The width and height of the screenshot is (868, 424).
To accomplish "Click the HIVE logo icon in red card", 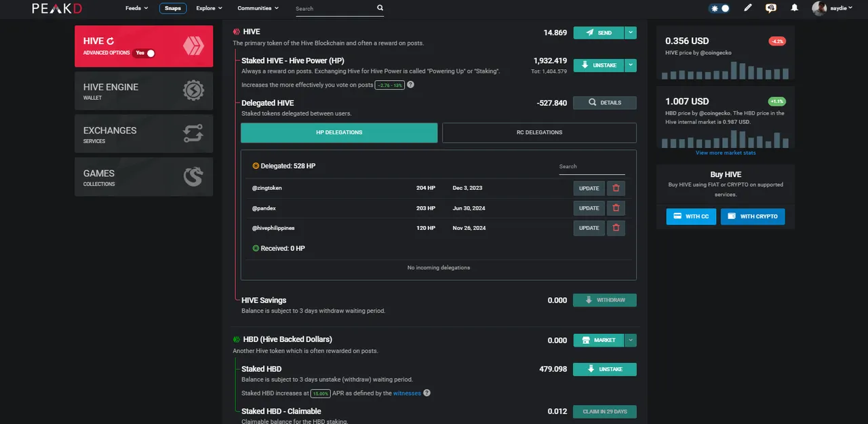I will [193, 46].
